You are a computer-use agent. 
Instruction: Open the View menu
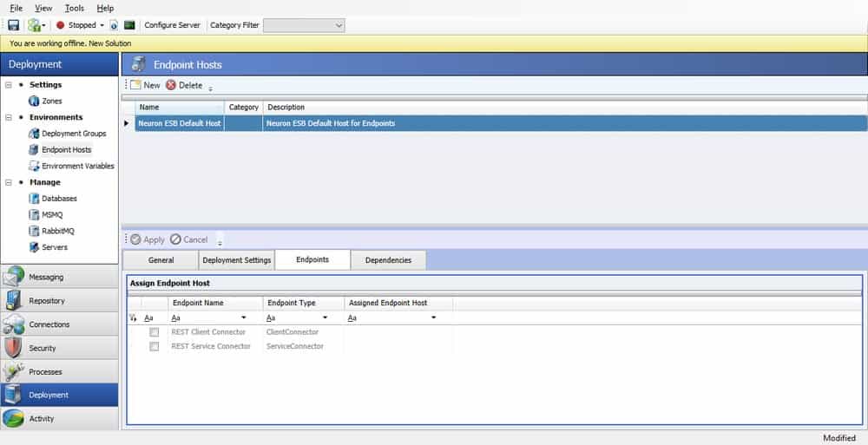(43, 9)
